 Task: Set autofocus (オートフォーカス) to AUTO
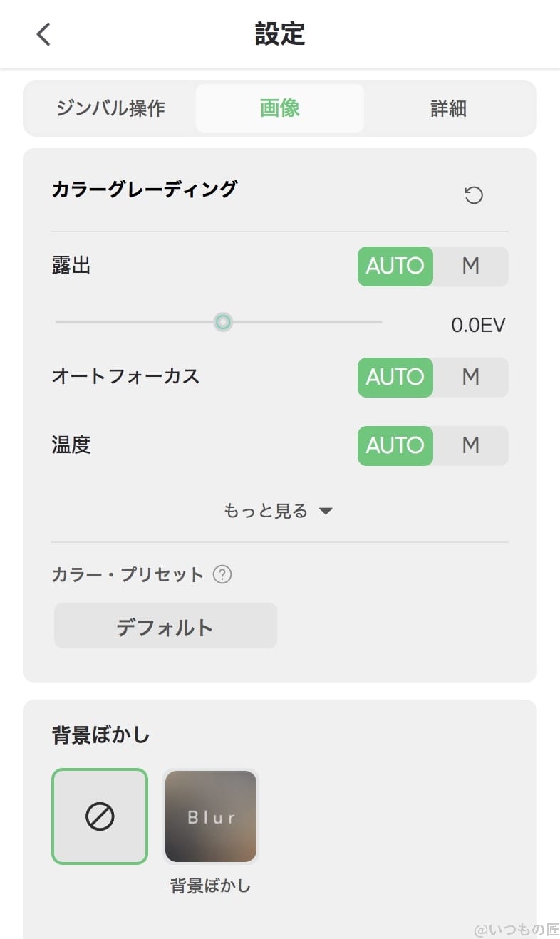coord(395,378)
